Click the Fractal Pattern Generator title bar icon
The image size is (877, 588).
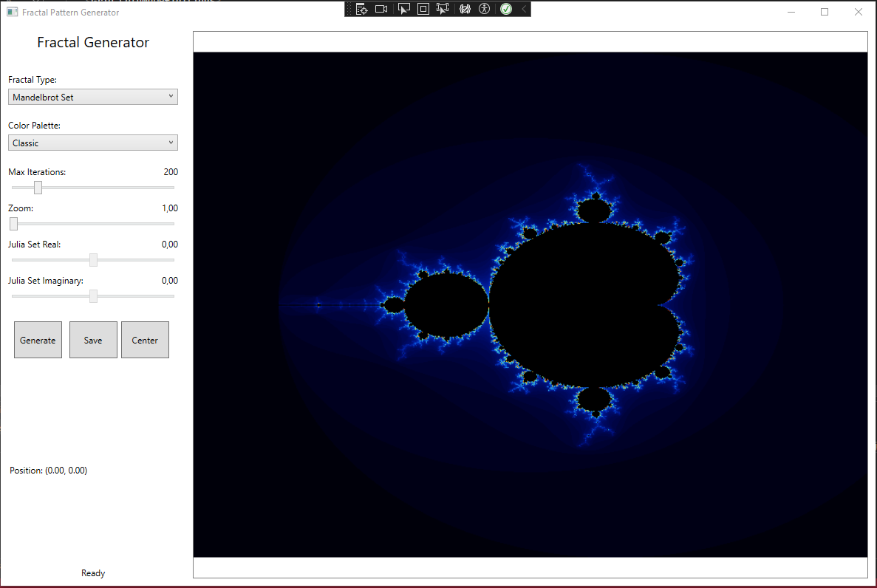pyautogui.click(x=12, y=12)
